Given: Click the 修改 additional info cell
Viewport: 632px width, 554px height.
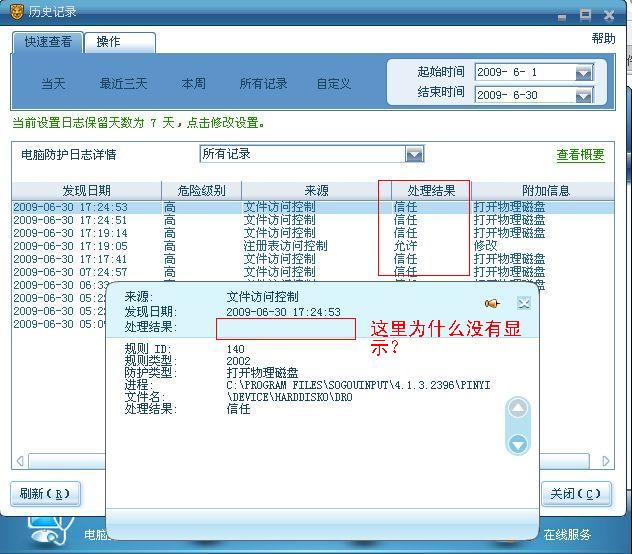Looking at the screenshot, I should (485, 246).
